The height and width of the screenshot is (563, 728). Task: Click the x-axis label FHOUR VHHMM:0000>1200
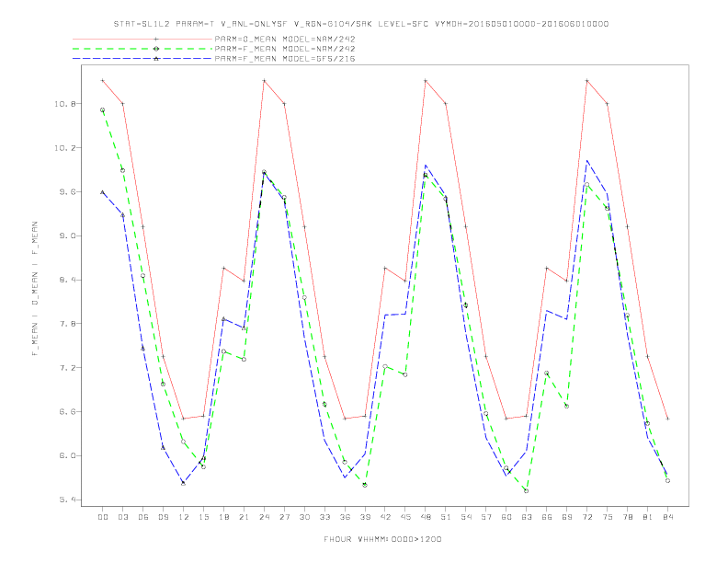tap(382, 539)
